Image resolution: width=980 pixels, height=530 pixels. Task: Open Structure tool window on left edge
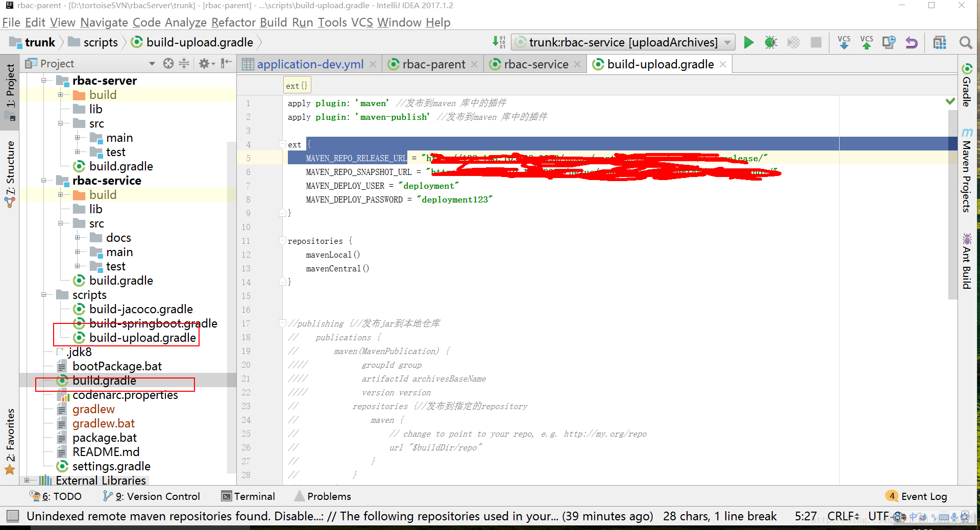click(10, 174)
